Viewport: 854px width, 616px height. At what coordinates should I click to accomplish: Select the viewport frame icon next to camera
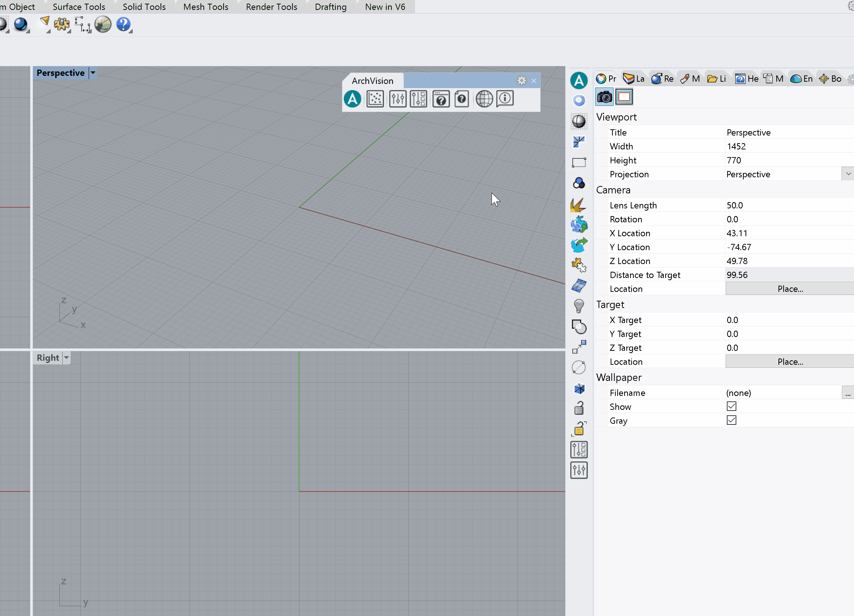pyautogui.click(x=623, y=97)
